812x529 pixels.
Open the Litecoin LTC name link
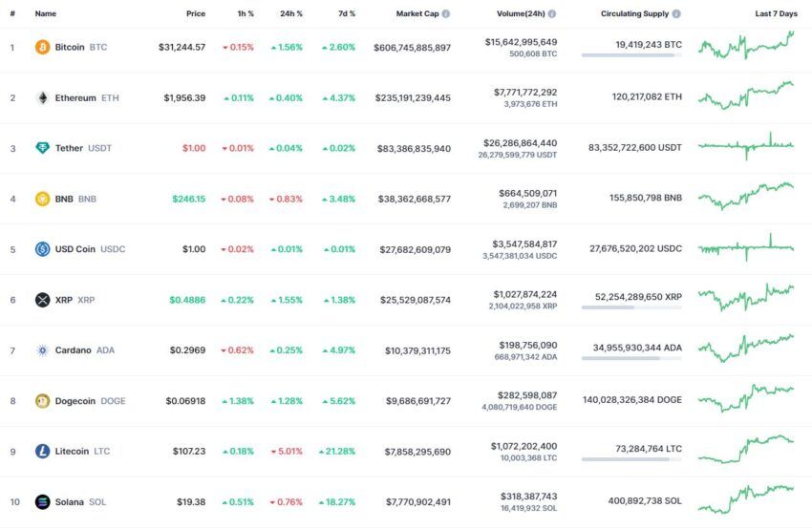click(82, 452)
